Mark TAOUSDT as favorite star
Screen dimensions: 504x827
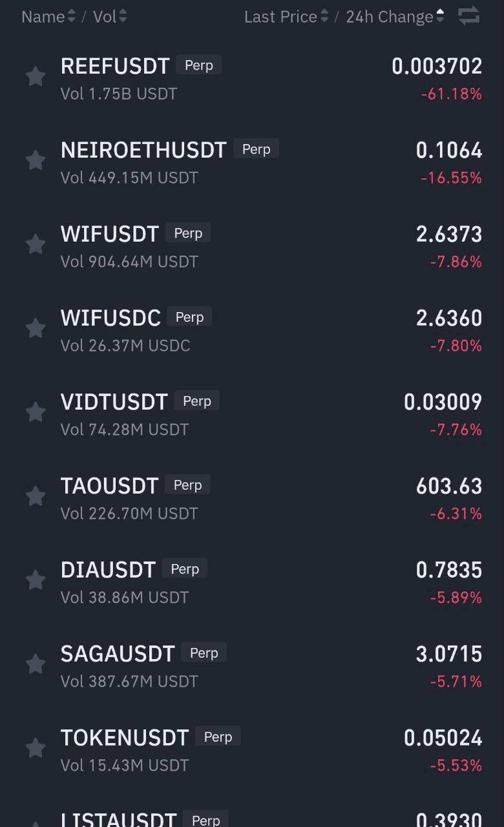[x=36, y=496]
